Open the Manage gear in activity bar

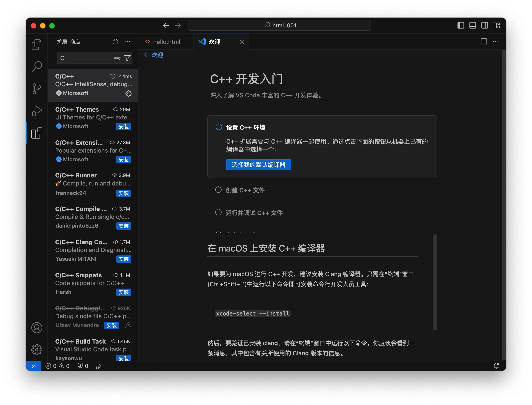click(x=37, y=349)
